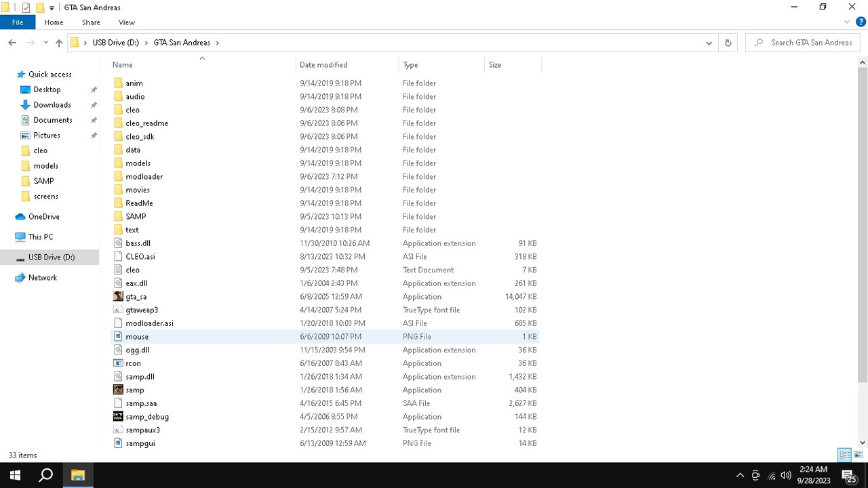Click the Up one level arrow
868x488 pixels.
pos(59,43)
